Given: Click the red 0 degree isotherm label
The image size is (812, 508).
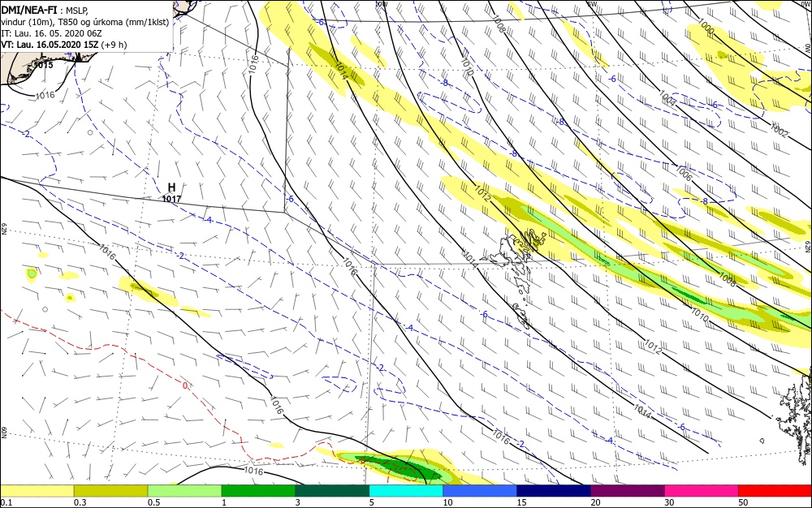Looking at the screenshot, I should coord(185,385).
